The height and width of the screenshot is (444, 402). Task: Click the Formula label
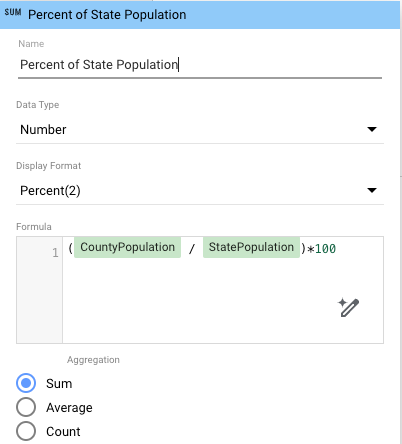[x=34, y=227]
